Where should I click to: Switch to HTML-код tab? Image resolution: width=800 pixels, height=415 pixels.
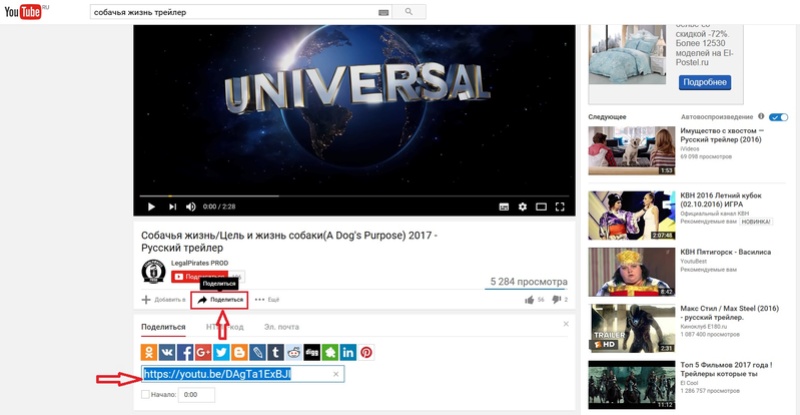pyautogui.click(x=225, y=327)
